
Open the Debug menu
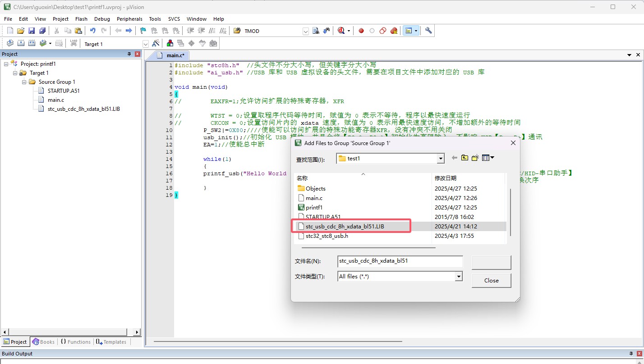[102, 19]
